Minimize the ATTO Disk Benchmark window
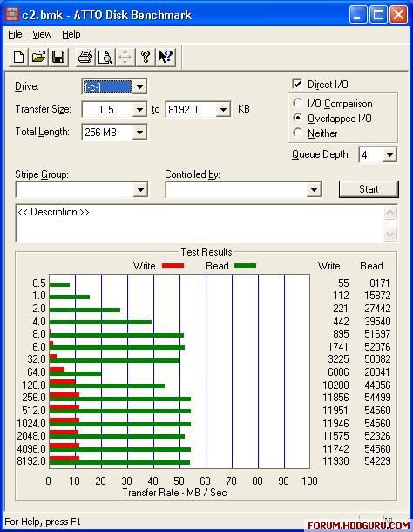Image resolution: width=413 pixels, height=532 pixels. click(x=358, y=15)
